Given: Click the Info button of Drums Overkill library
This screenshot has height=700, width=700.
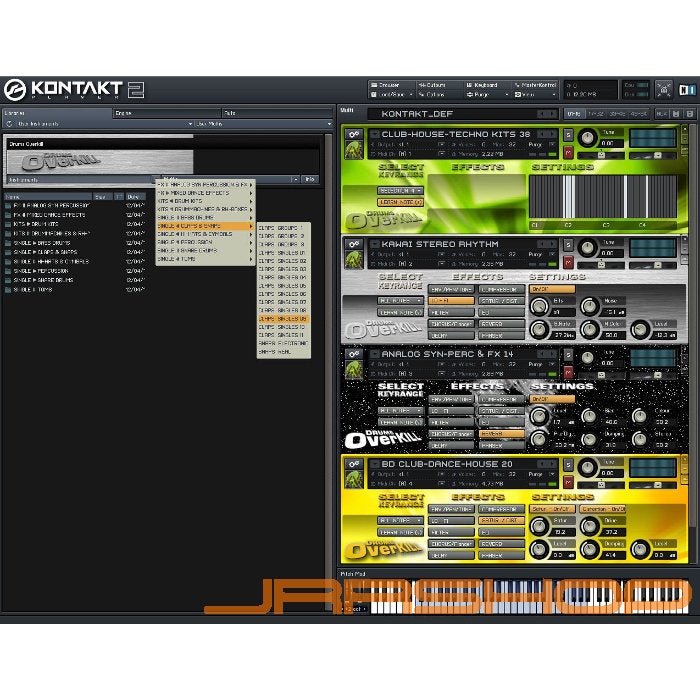Looking at the screenshot, I should pyautogui.click(x=310, y=179).
